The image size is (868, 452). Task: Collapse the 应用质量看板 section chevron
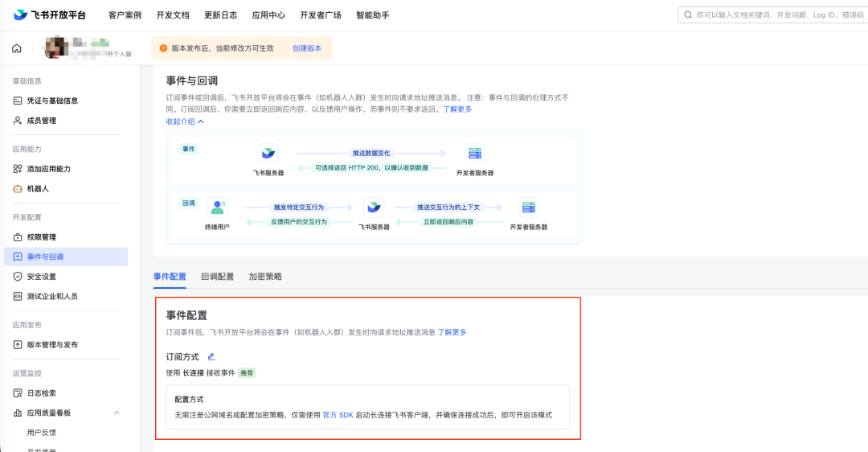click(117, 413)
